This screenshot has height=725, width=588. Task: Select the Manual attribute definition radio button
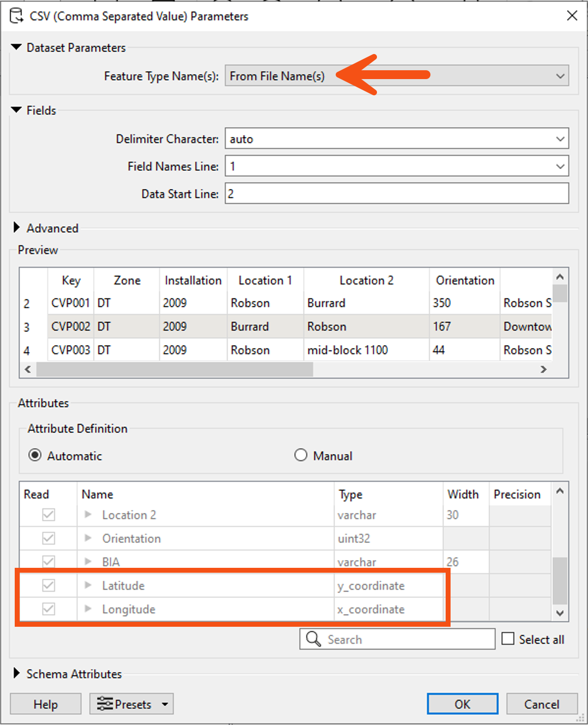pyautogui.click(x=300, y=455)
